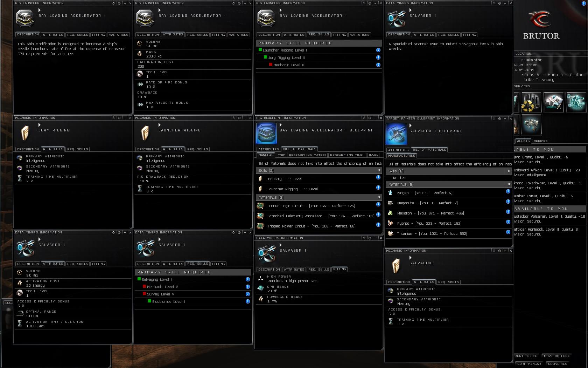Screen dimensions: 588x368
Task: Click the Burned Logic Circuit item icon
Action: click(x=260, y=206)
